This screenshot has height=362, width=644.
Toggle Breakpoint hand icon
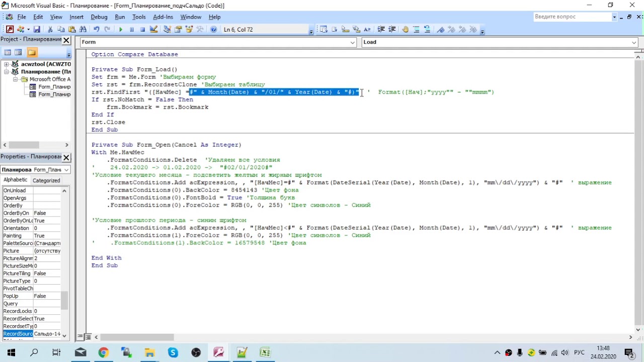[406, 30]
